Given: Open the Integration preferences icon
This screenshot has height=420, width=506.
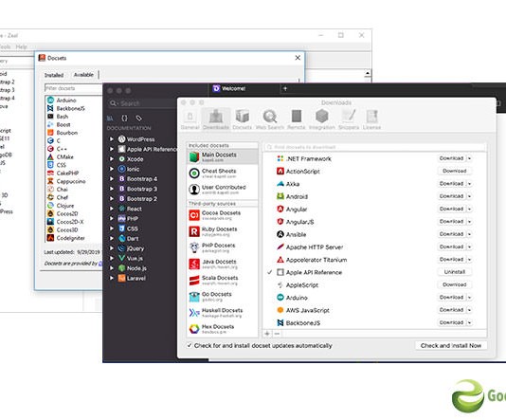Looking at the screenshot, I should click(322, 119).
